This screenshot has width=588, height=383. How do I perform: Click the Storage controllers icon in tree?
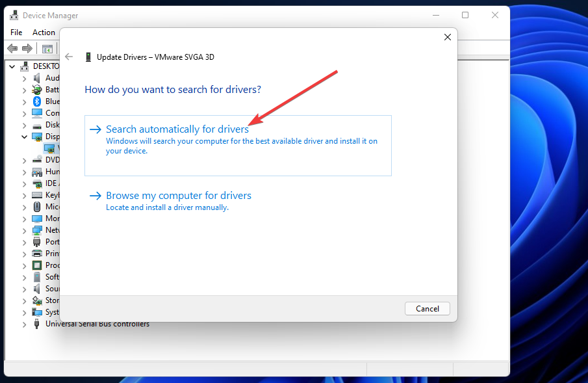tap(37, 300)
